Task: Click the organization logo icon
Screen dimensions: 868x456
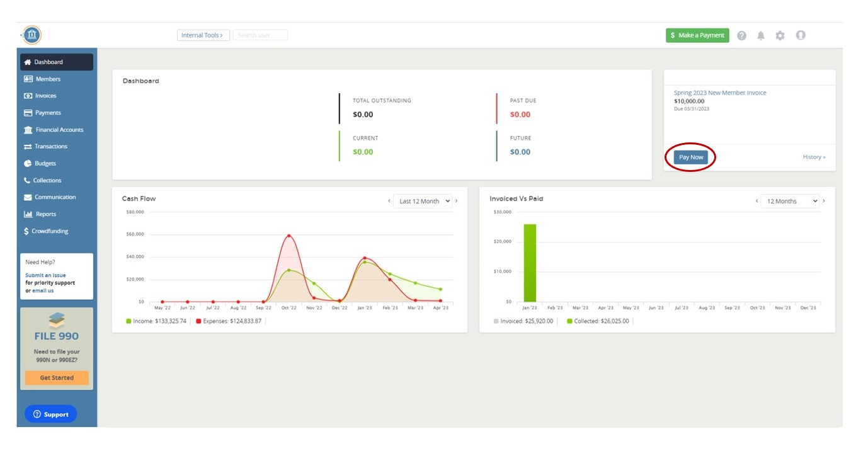Action: [x=31, y=35]
